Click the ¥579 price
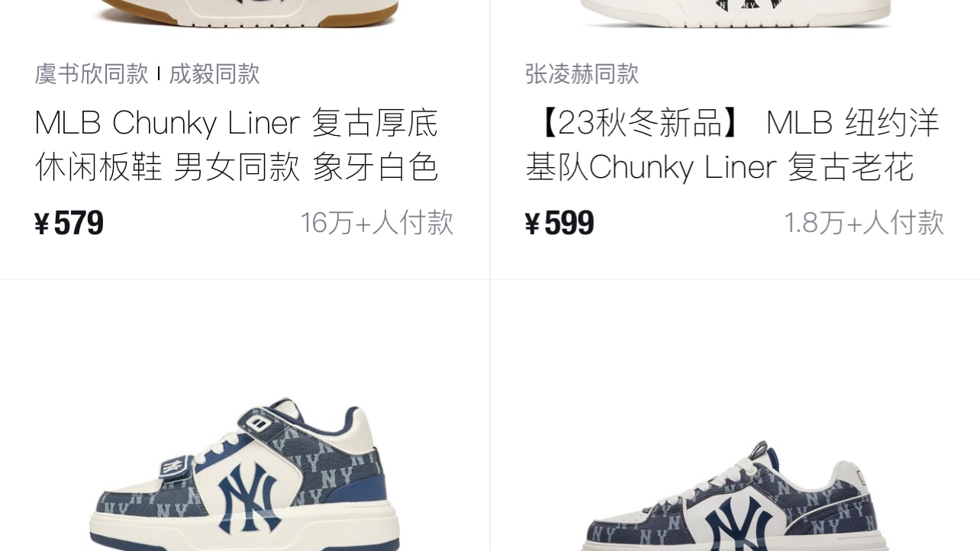This screenshot has height=551, width=980. coord(69,224)
